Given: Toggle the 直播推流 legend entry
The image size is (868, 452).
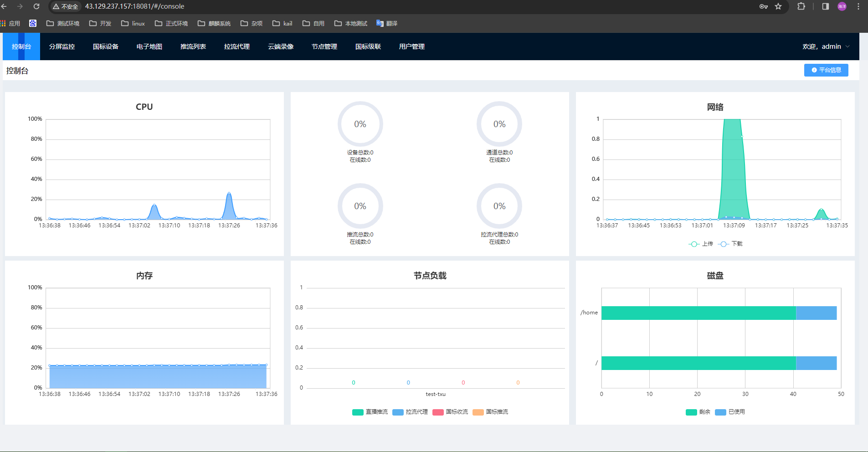Looking at the screenshot, I should pyautogui.click(x=370, y=412).
